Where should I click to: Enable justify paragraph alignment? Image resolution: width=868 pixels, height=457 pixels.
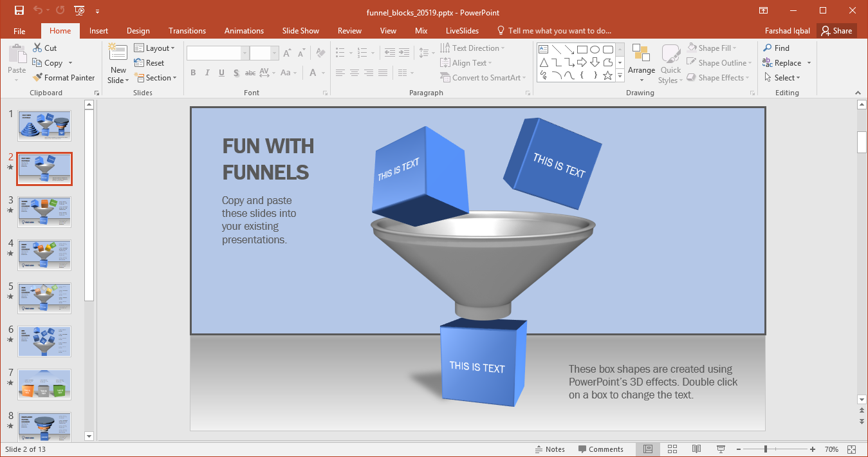[382, 73]
